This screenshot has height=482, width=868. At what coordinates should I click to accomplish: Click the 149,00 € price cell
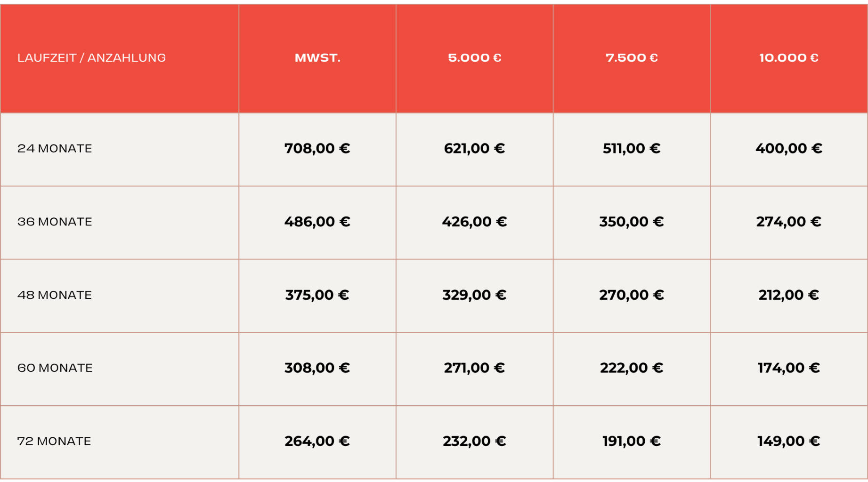789,442
